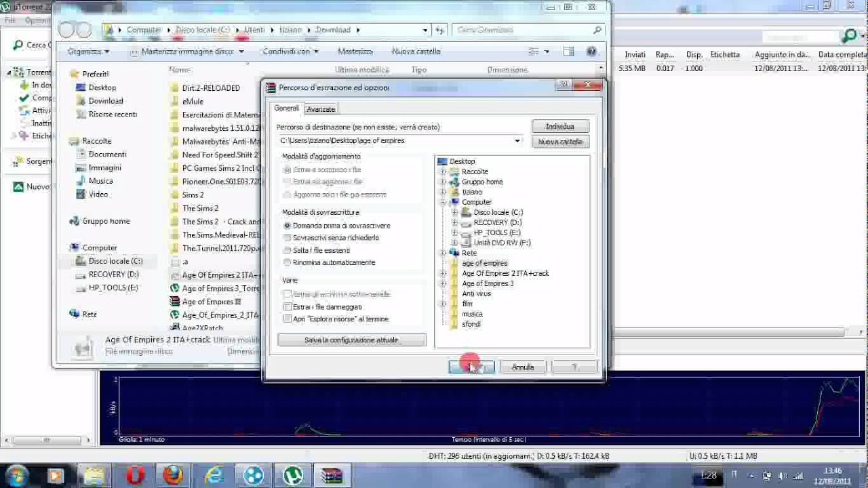Click Nuova cartella in Explorer toolbar

pos(416,52)
